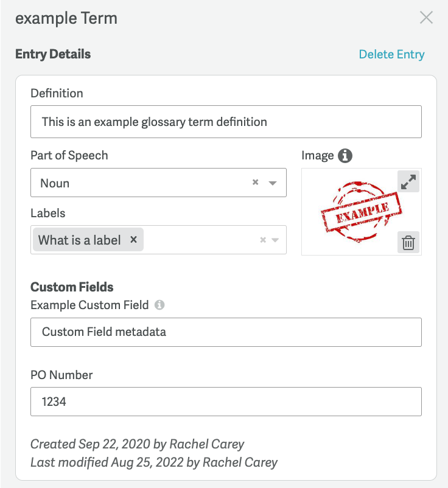This screenshot has height=488, width=448.
Task: Click the Noun value in the combo box
Action: (55, 183)
